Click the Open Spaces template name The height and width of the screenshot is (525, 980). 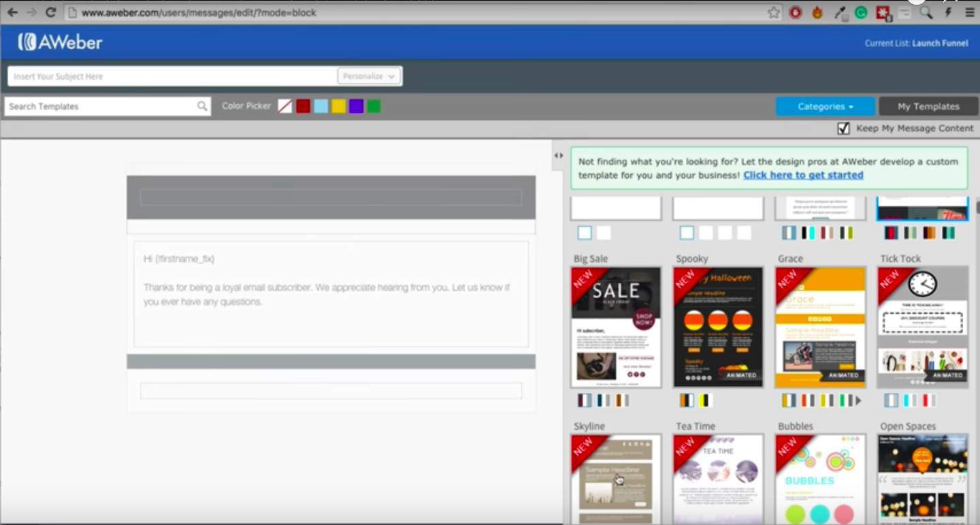pos(908,426)
